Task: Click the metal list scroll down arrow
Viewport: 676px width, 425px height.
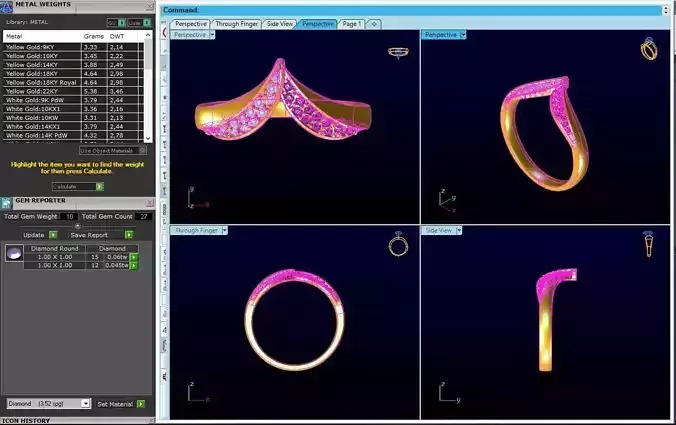Action: (x=148, y=138)
